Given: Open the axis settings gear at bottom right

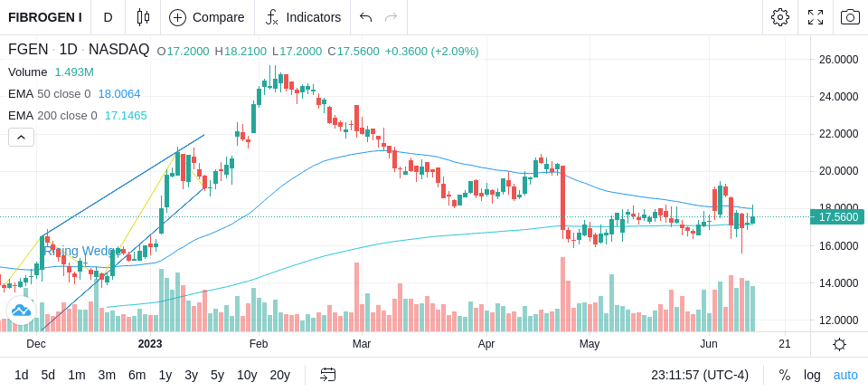Looking at the screenshot, I should [839, 344].
